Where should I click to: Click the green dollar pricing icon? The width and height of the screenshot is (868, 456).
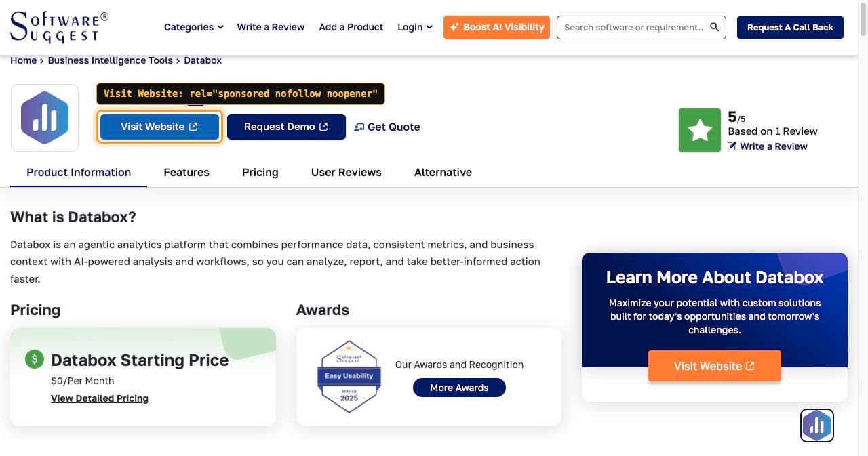[x=35, y=359]
